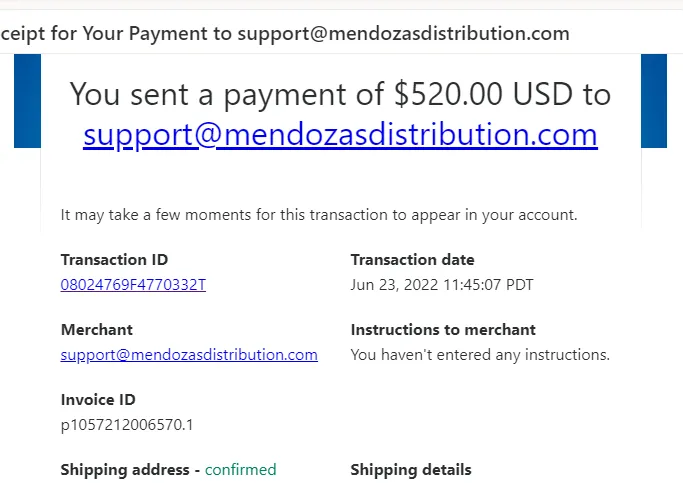Open the large support@mendozasdistribution.com headline link
Image resolution: width=683 pixels, height=483 pixels.
[340, 135]
